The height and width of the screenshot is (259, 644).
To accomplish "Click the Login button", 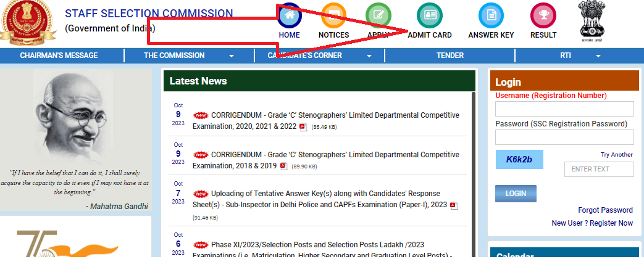I will [516, 194].
